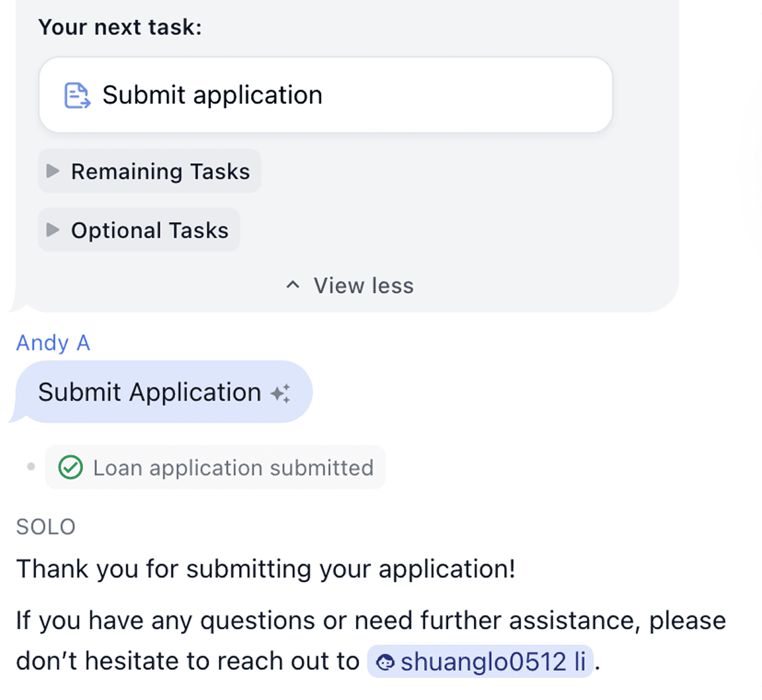The image size is (762, 700).
Task: Click the Submit Application message bubble
Action: (x=150, y=392)
